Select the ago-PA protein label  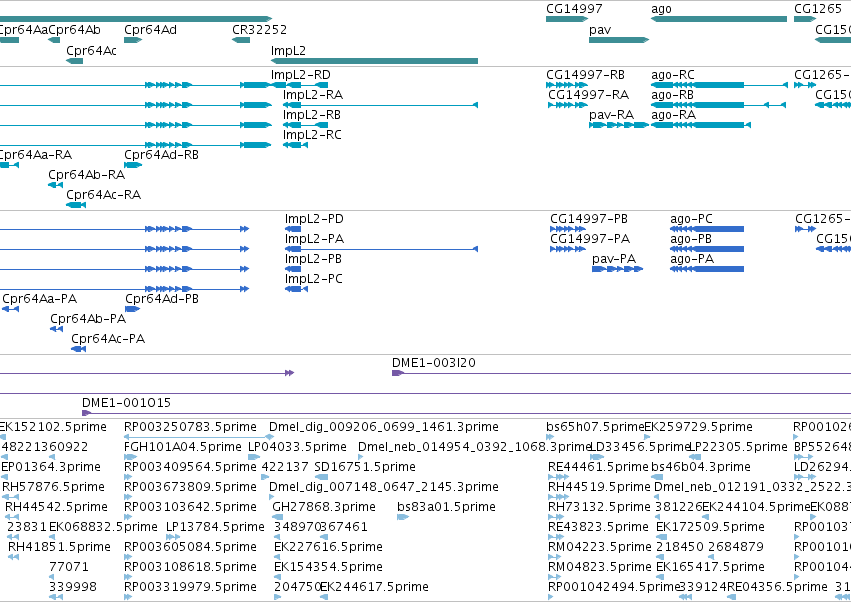coord(692,259)
